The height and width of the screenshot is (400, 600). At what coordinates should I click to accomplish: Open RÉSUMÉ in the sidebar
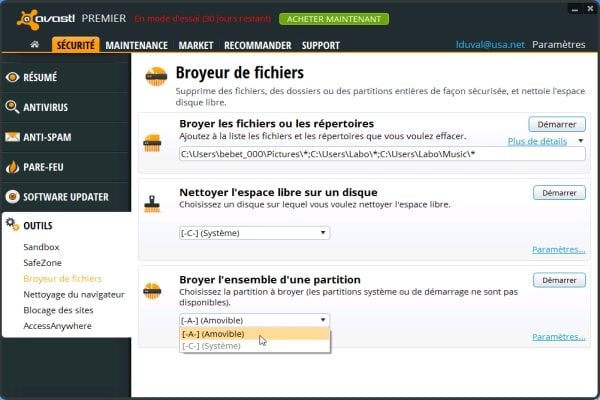65,77
